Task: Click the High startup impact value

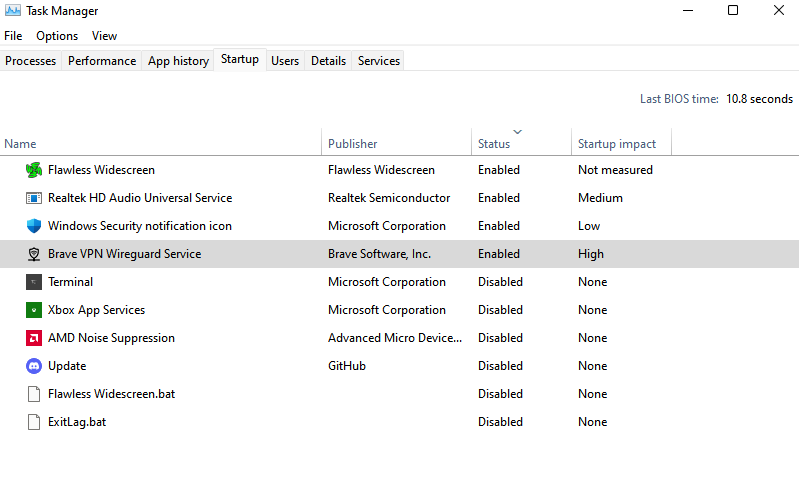Action: (591, 254)
